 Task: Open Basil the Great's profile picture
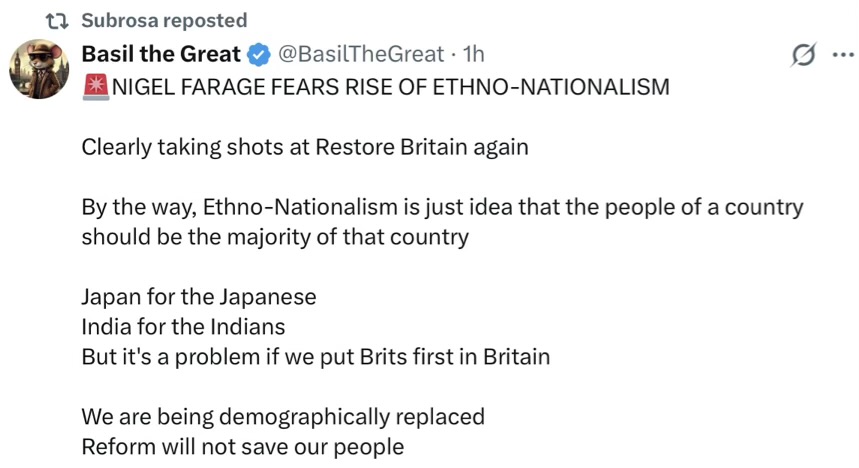tap(38, 69)
